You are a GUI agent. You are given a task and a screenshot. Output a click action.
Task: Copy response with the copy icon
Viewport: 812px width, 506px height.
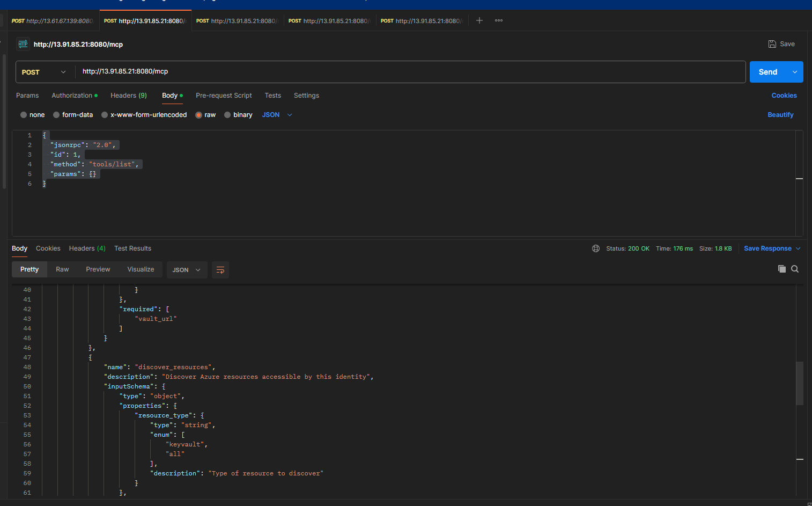[x=782, y=269]
